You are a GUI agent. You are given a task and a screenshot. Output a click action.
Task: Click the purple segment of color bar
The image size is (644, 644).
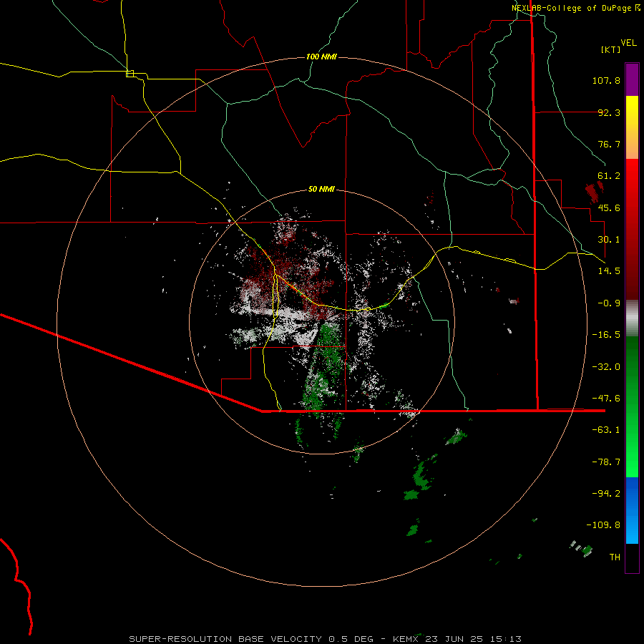pyautogui.click(x=632, y=79)
